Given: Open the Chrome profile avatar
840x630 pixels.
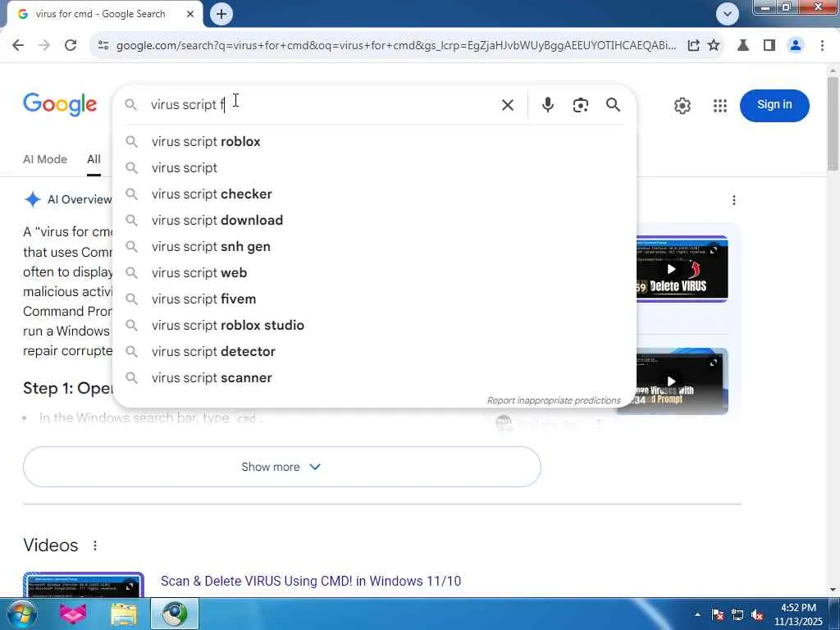Looking at the screenshot, I should coord(796,46).
